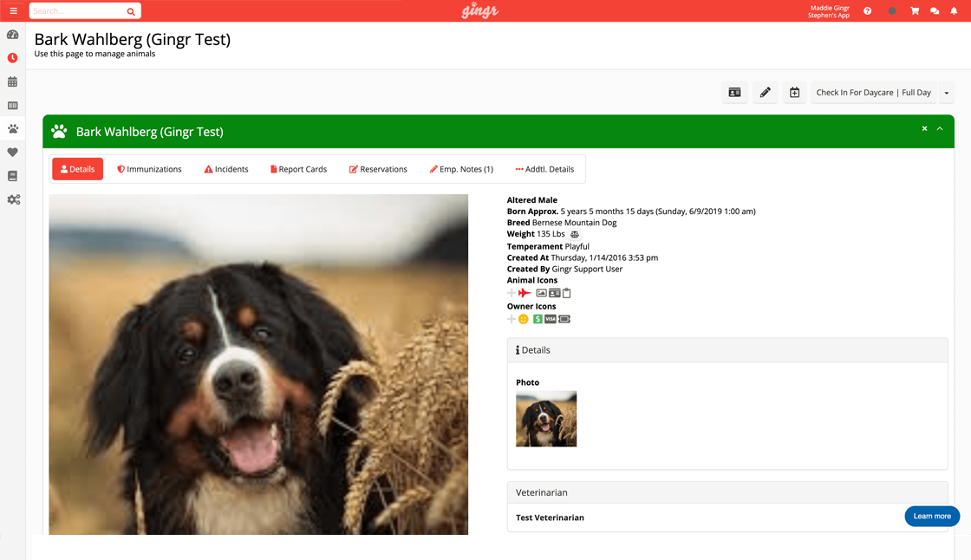Select the clock icon in the left sidebar

click(12, 58)
